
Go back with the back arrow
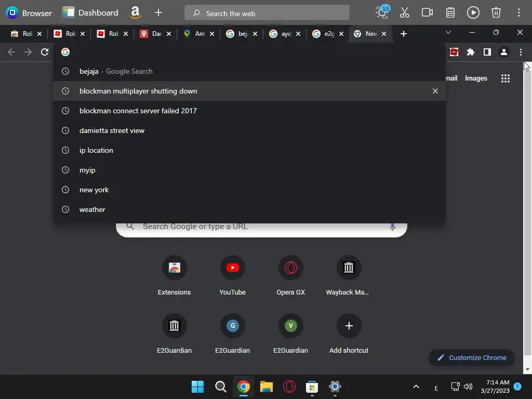click(x=11, y=52)
